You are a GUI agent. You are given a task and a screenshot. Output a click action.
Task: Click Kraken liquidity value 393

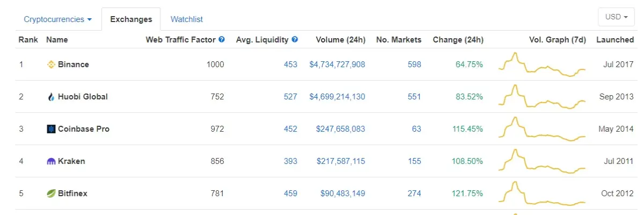290,161
